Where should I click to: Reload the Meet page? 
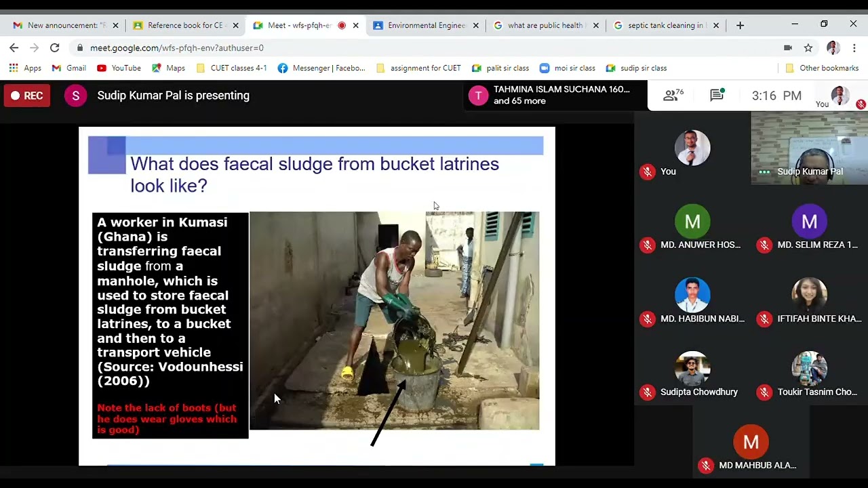55,47
